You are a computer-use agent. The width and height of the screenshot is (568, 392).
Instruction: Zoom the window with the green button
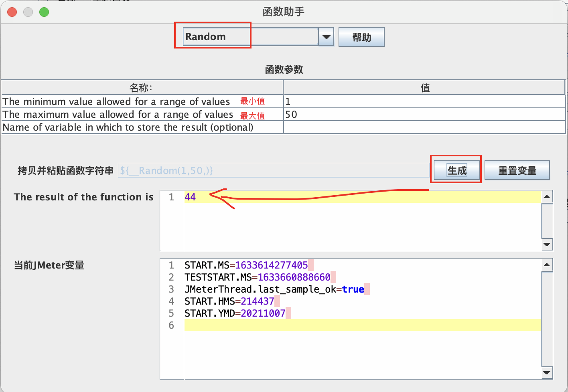pos(44,12)
